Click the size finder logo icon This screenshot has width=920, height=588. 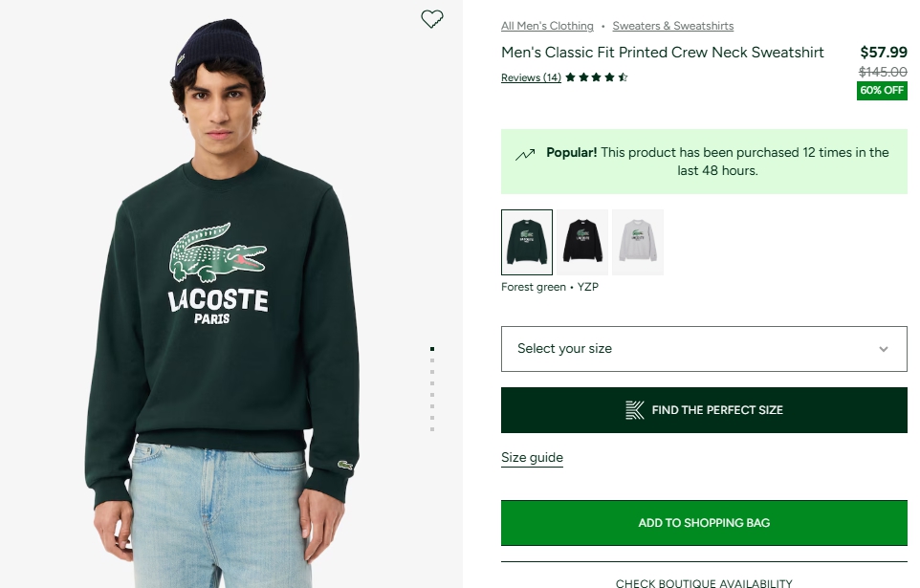click(x=635, y=410)
